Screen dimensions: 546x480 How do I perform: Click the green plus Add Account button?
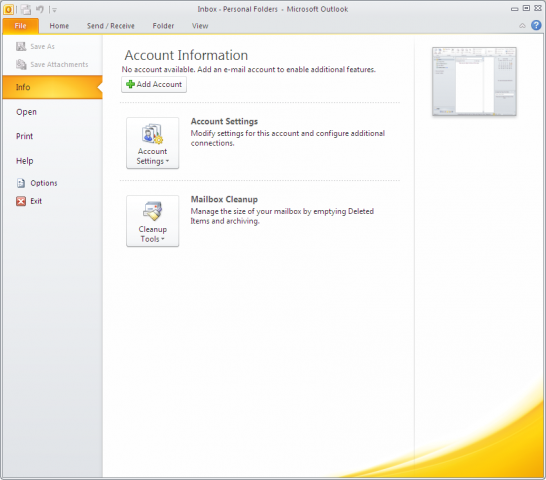click(154, 84)
